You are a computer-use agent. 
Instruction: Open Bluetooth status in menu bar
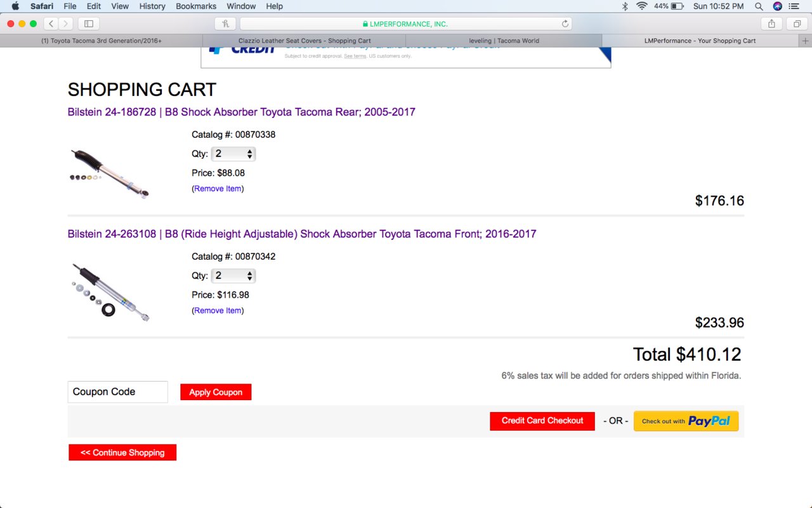coord(625,6)
